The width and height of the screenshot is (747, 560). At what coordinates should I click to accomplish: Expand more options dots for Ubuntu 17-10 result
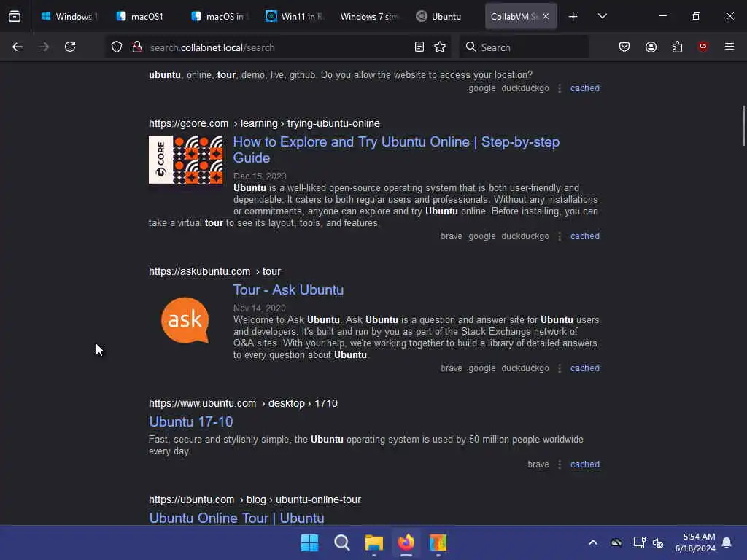[x=560, y=464]
